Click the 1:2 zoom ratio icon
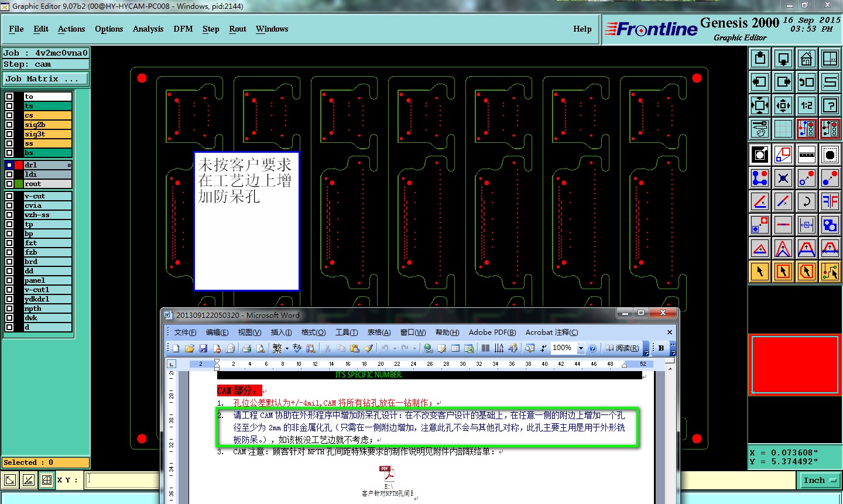Screen dimensions: 843x504 pyautogui.click(x=807, y=105)
